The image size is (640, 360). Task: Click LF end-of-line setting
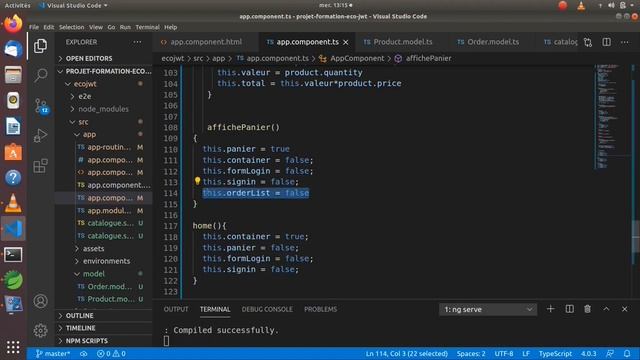point(526,353)
